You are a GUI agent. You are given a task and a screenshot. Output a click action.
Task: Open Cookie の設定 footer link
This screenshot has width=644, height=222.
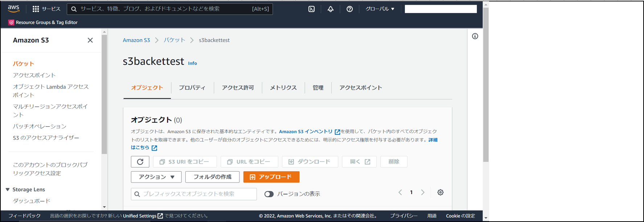pyautogui.click(x=460, y=216)
